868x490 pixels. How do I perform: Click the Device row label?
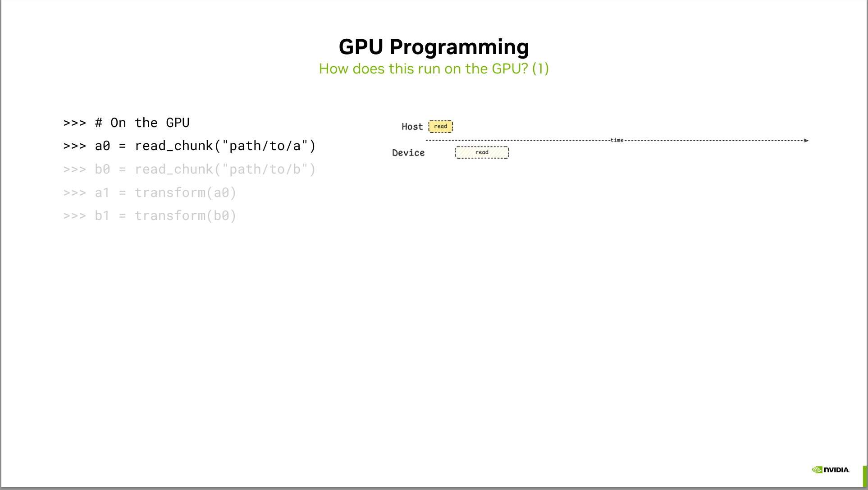[x=408, y=153]
